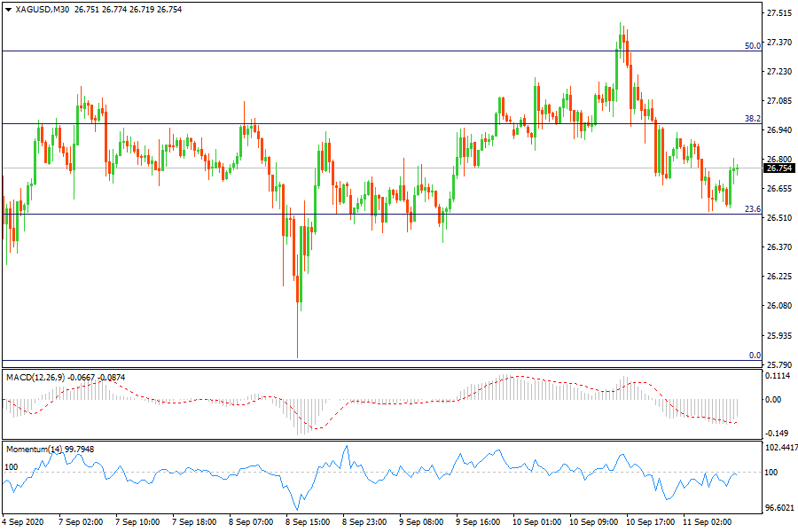
Task: Select the 23.6 Fibonacci level label
Action: (752, 209)
